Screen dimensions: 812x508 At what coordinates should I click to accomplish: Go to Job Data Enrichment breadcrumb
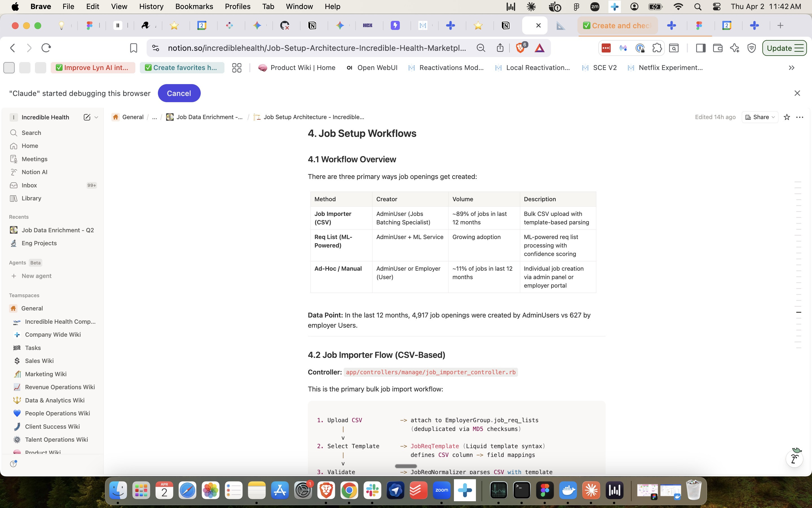[205, 117]
